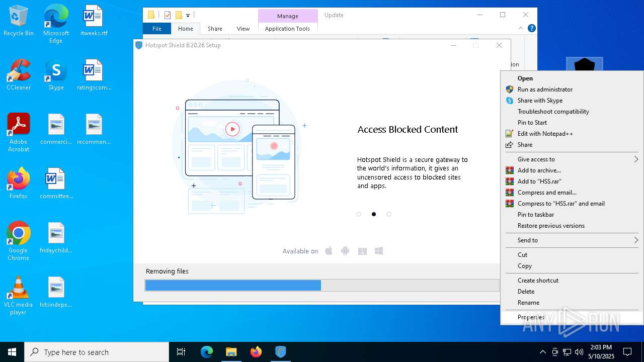Choose Pin to taskbar

(x=572, y=215)
